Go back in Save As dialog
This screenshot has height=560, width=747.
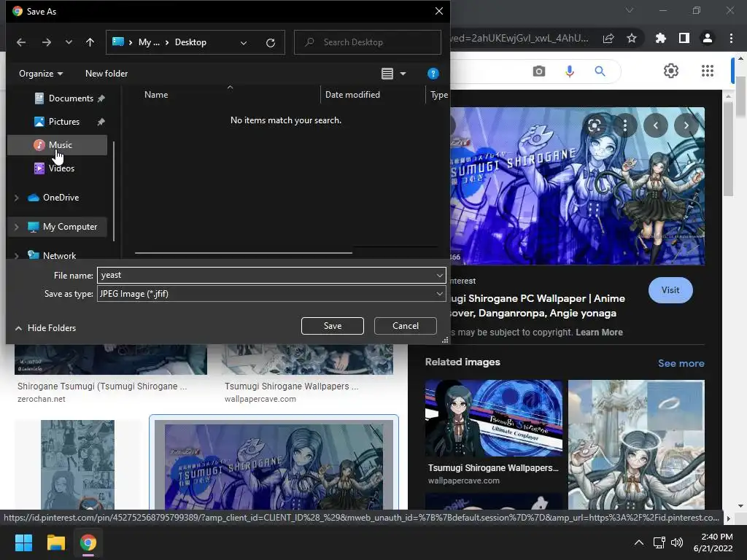21,42
